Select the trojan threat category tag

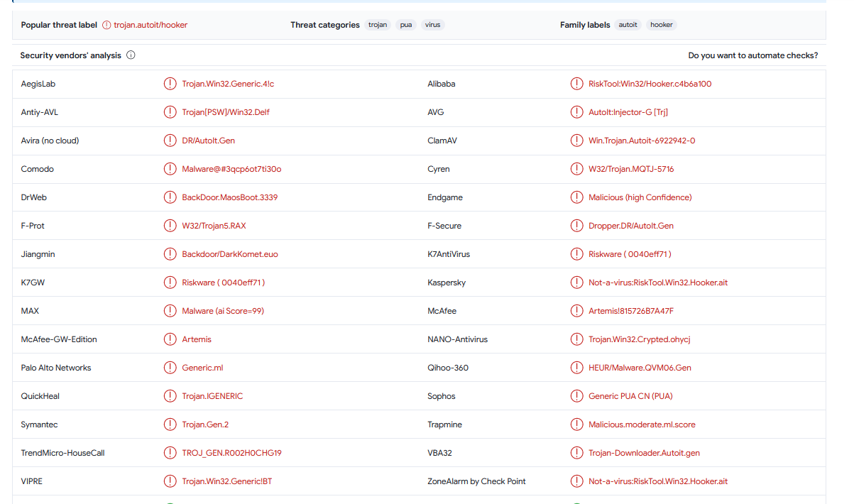coord(378,25)
